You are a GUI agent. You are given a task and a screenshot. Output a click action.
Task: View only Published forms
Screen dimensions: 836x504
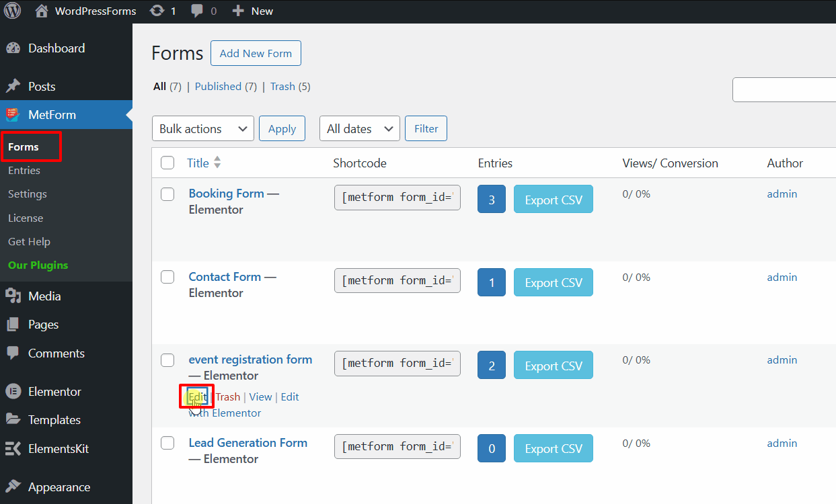[217, 86]
